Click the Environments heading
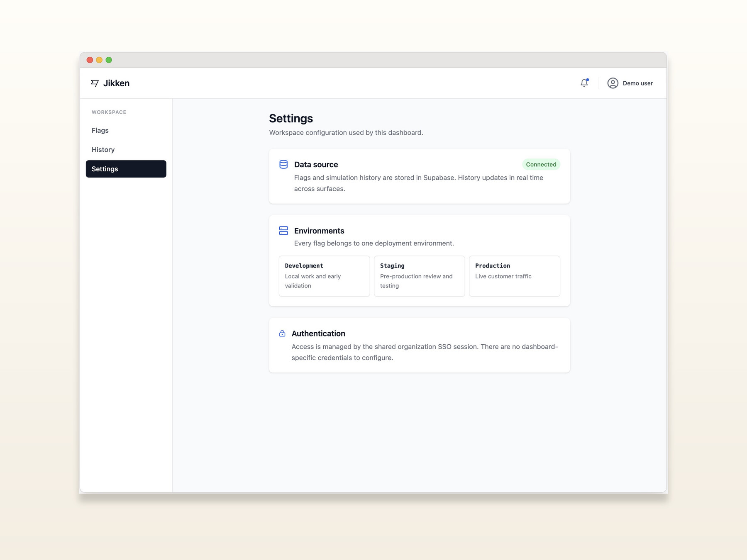Image resolution: width=747 pixels, height=560 pixels. pos(319,231)
